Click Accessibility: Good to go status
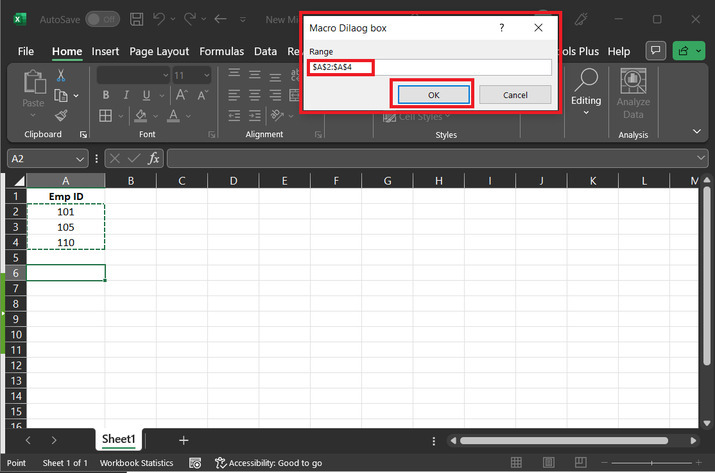This screenshot has height=473, width=715. coord(269,463)
